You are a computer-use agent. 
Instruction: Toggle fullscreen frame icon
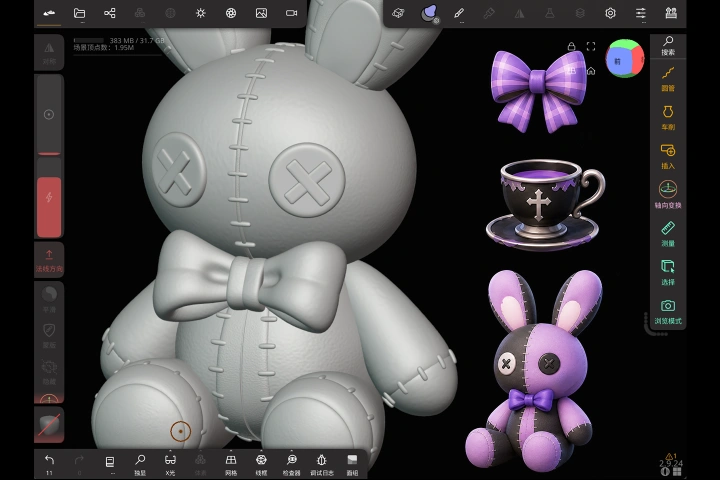pos(591,46)
